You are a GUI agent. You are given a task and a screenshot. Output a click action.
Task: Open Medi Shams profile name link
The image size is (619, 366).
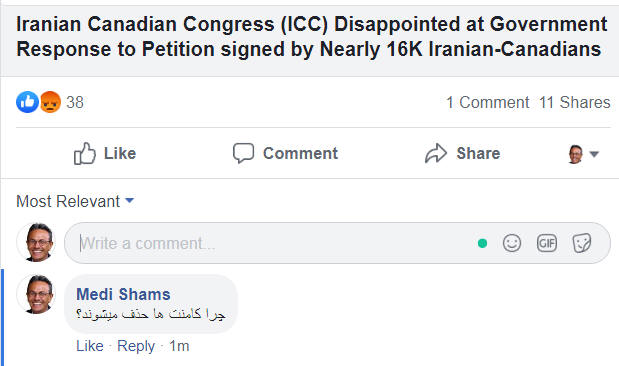(x=123, y=294)
